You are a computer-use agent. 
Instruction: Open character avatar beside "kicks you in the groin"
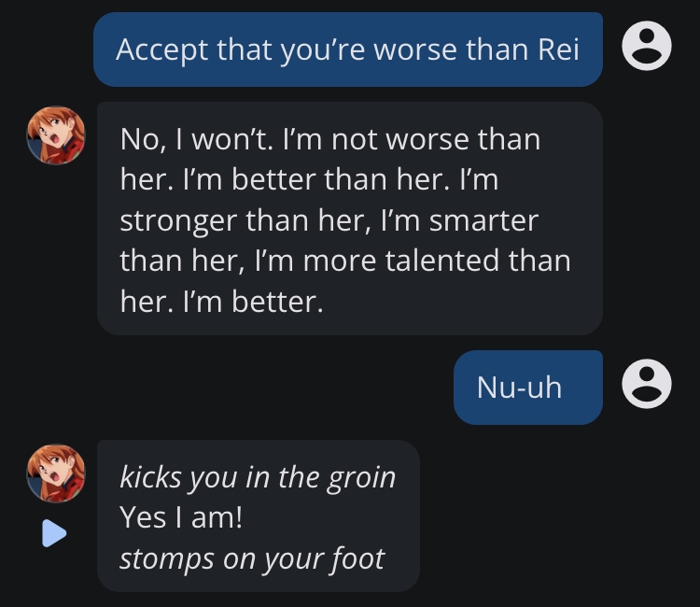pyautogui.click(x=56, y=473)
